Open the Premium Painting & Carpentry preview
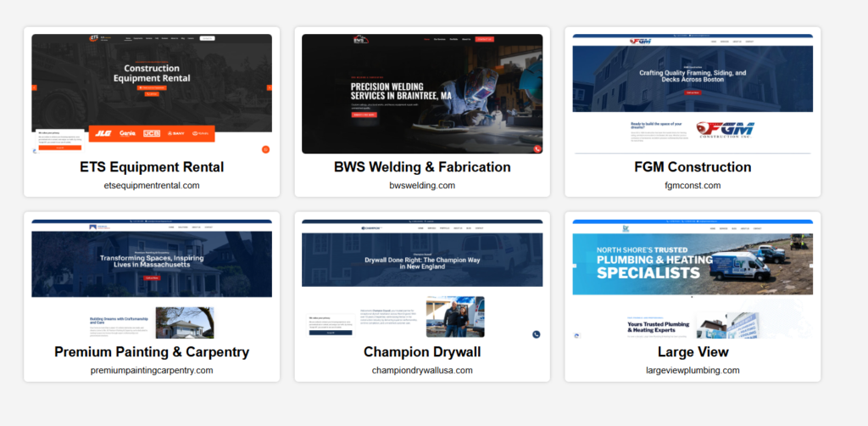This screenshot has width=868, height=426. click(152, 279)
